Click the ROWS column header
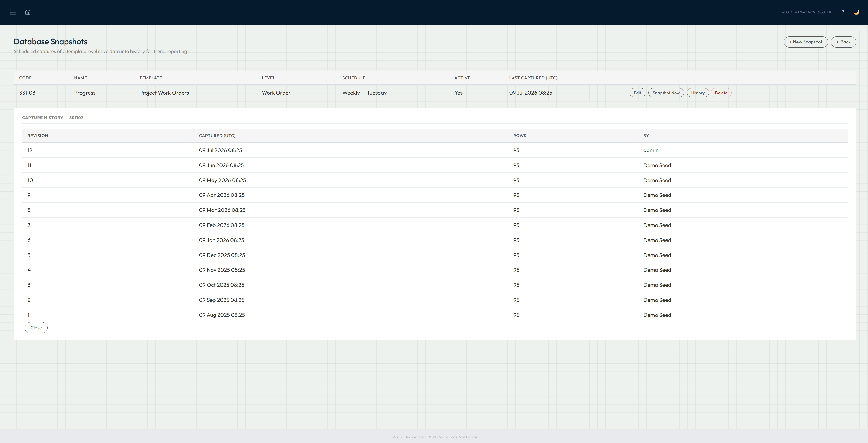Image resolution: width=868 pixels, height=443 pixels. pyautogui.click(x=520, y=136)
